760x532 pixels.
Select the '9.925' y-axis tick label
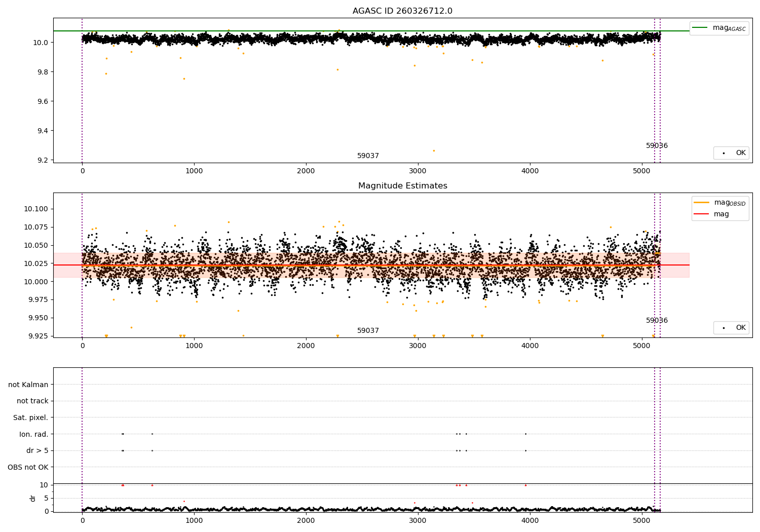pos(39,336)
